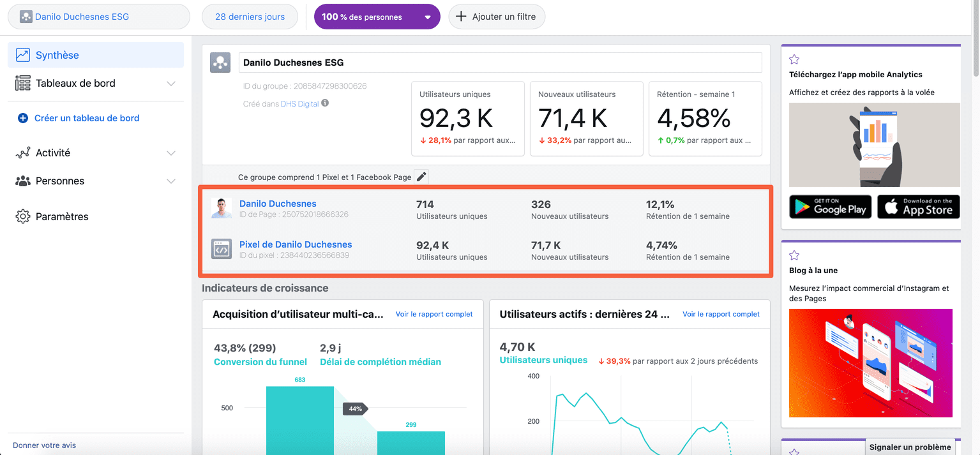Viewport: 980px width, 455px height.
Task: Click the Blog à la une colorful image
Action: click(871, 363)
